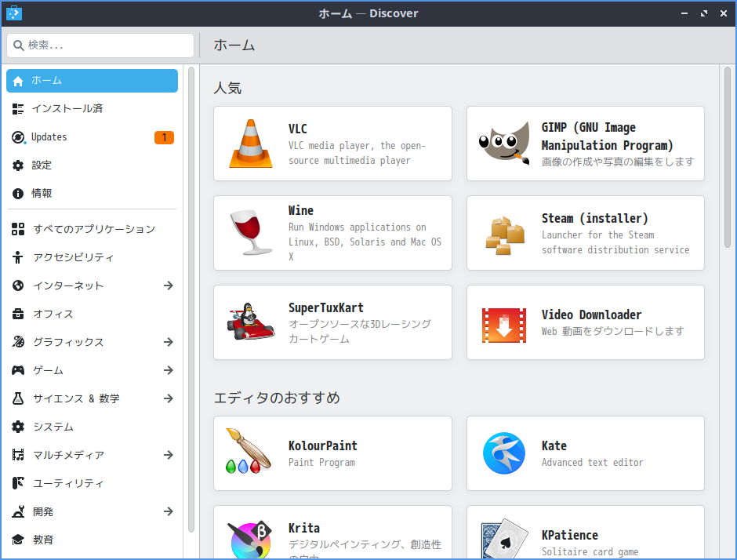Click the ユーティリティ knife tool icon
The image size is (737, 560).
pyautogui.click(x=18, y=483)
